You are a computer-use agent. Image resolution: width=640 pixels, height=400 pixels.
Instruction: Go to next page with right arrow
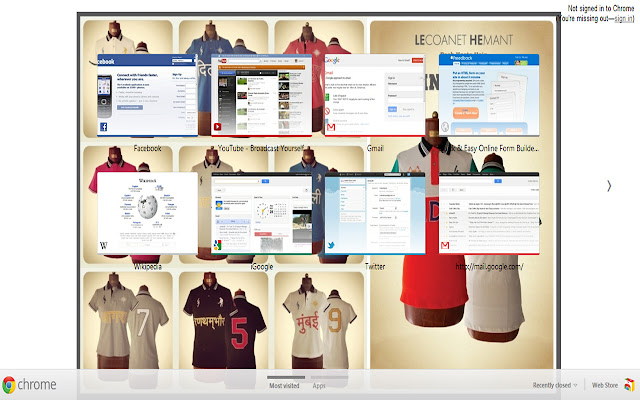[609, 186]
